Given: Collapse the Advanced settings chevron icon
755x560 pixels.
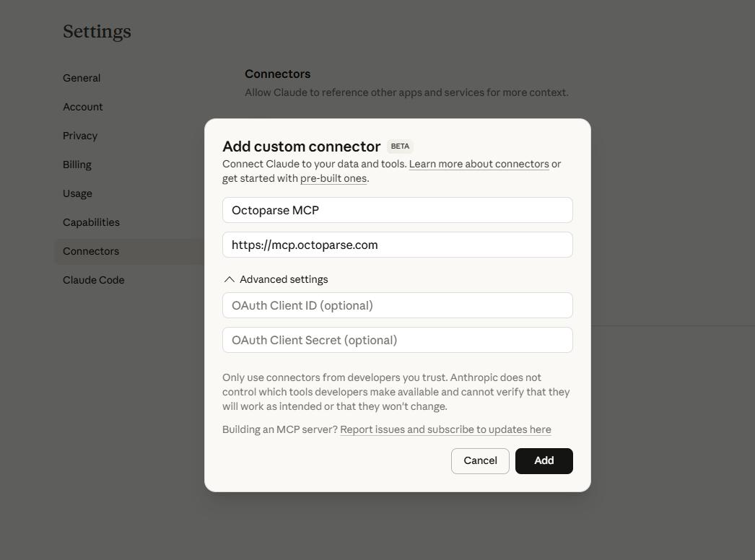Looking at the screenshot, I should [x=230, y=279].
